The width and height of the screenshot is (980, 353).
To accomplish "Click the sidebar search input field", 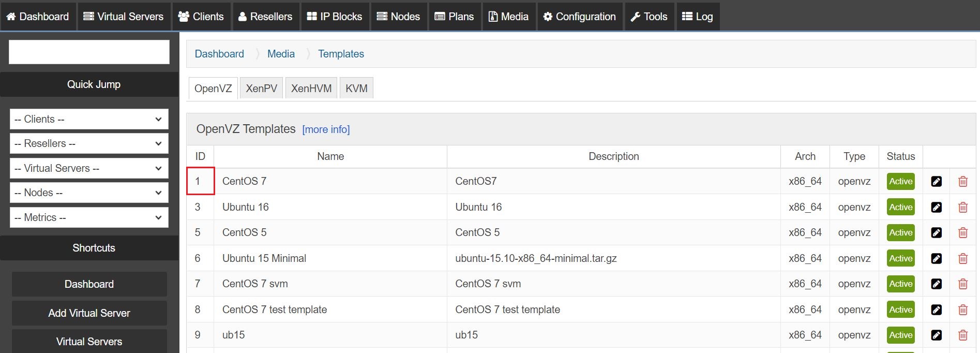I will 89,52.
